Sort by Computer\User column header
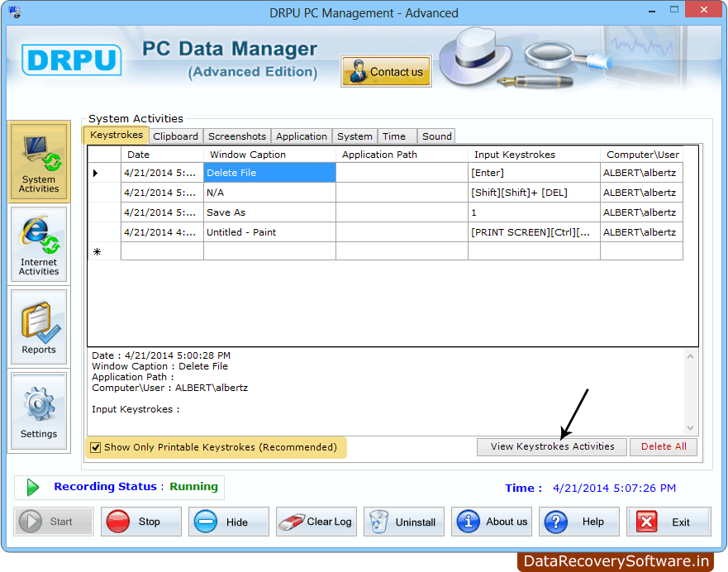Viewport: 728px width, 572px height. [641, 155]
